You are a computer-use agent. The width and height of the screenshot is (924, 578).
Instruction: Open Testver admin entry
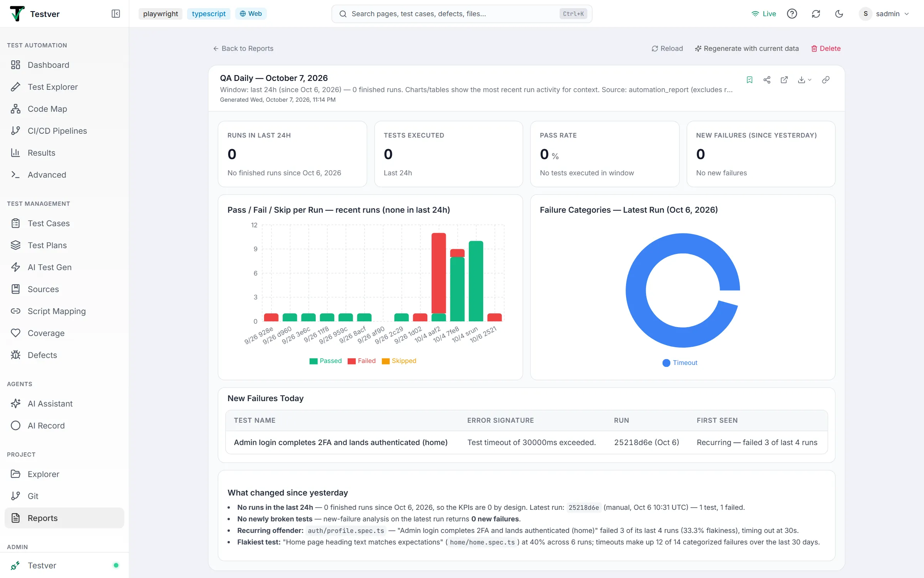click(x=64, y=565)
